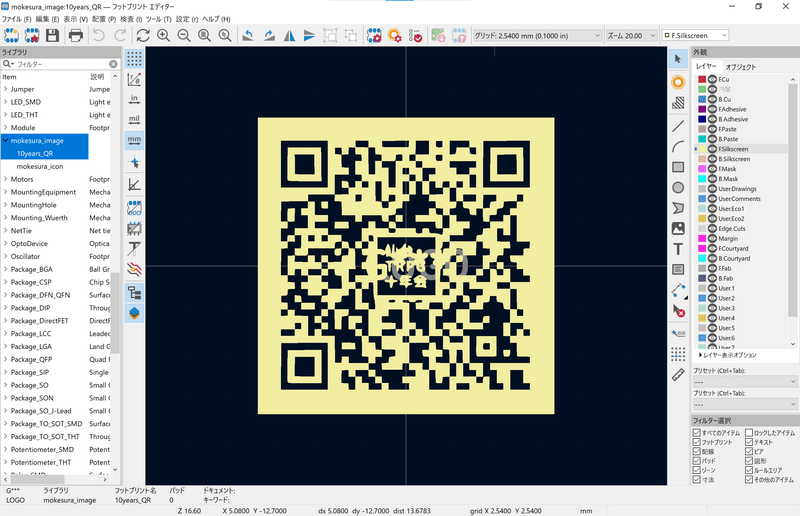Select 10years_QR footprint item
The height and width of the screenshot is (516, 800).
(x=35, y=154)
